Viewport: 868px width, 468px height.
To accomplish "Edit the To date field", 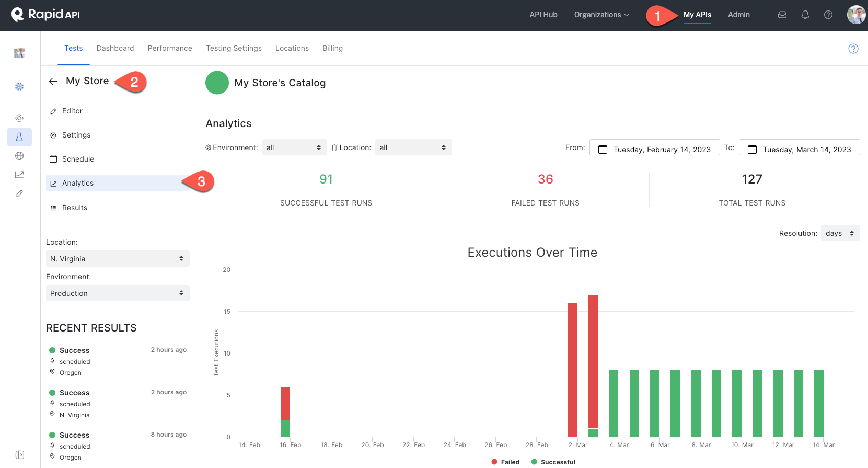I will click(800, 148).
